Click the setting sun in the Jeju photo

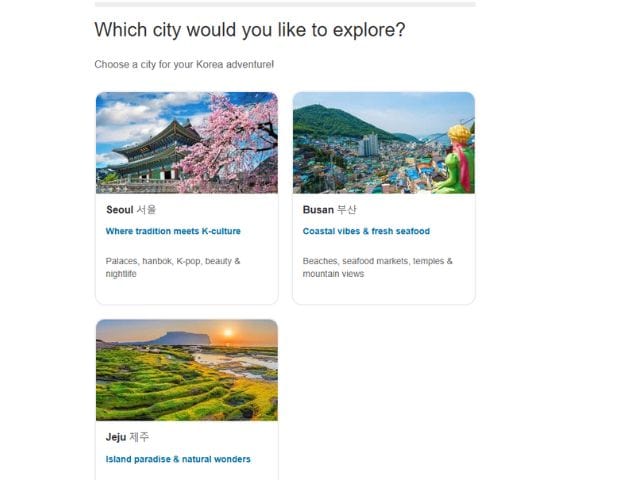pyautogui.click(x=226, y=334)
